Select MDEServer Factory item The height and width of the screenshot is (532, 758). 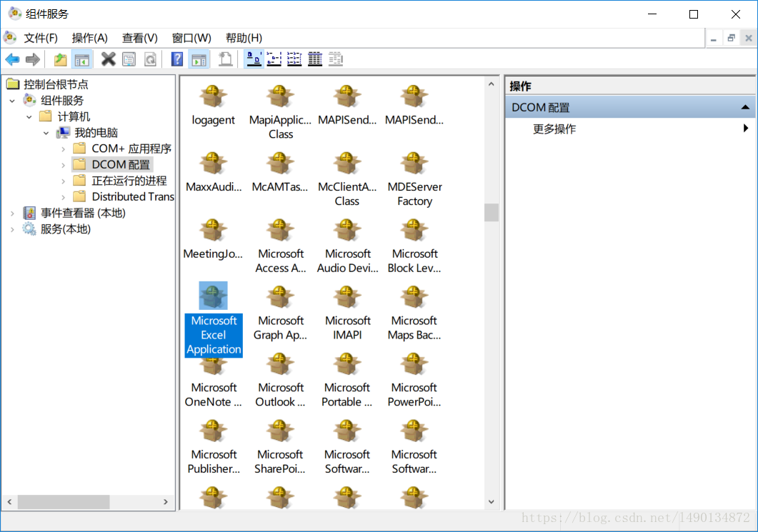pos(414,179)
